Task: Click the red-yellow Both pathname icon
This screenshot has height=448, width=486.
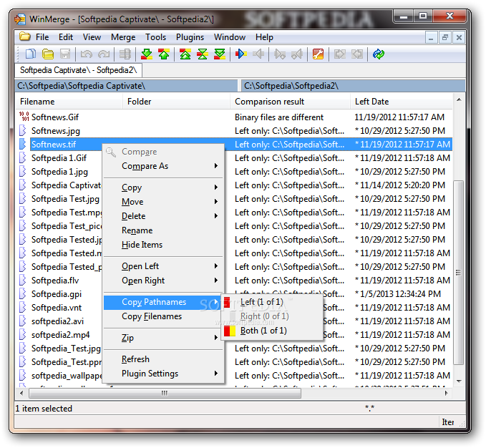Action: point(230,331)
